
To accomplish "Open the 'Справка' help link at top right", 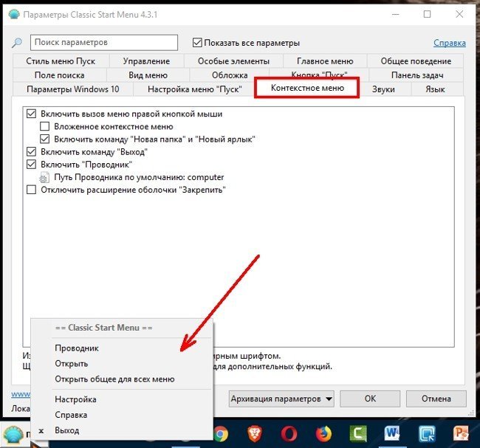I will [450, 43].
